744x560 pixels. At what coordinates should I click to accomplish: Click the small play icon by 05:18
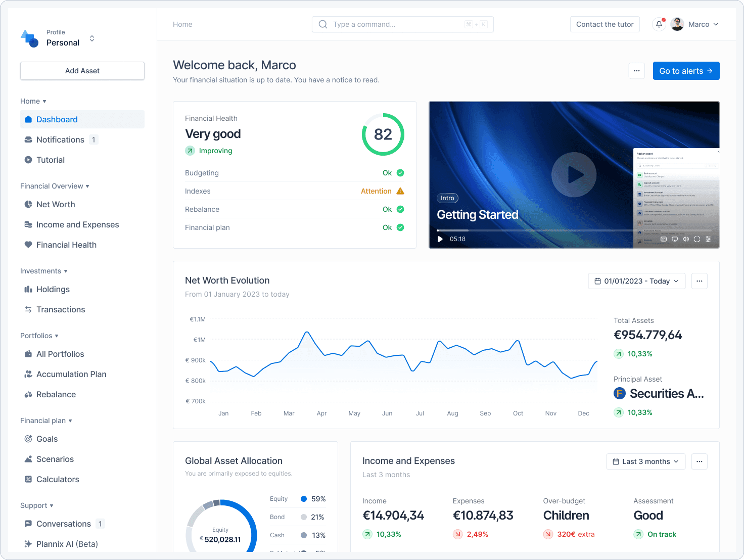pos(440,239)
